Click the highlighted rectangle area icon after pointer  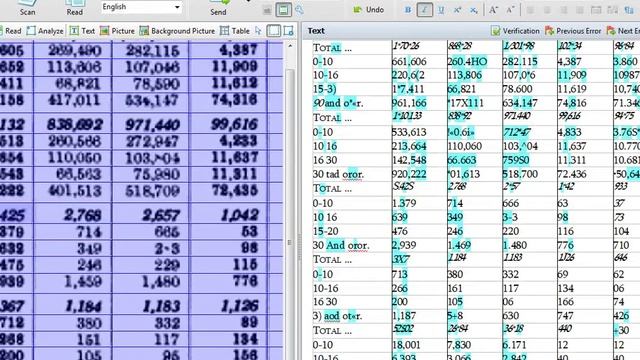click(x=273, y=31)
